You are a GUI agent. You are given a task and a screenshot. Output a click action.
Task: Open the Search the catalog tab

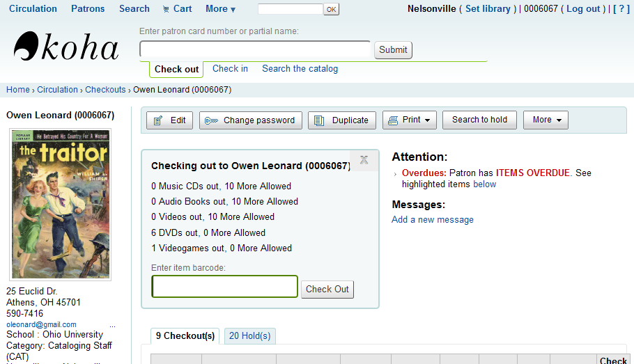[300, 69]
